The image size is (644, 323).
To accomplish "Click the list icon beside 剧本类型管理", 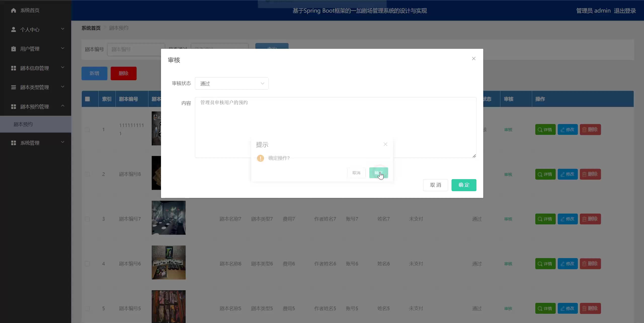I will point(14,87).
